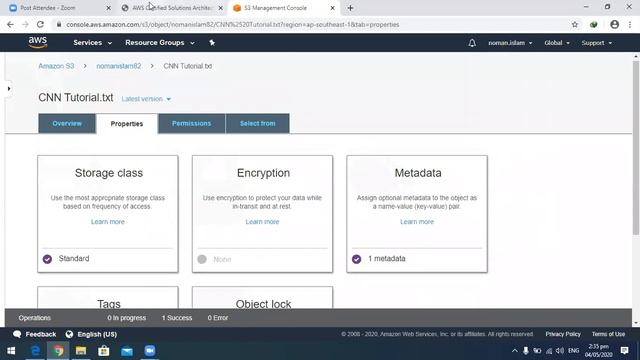Open Mail app from taskbar
This screenshot has width=640, height=360.
[127, 351]
